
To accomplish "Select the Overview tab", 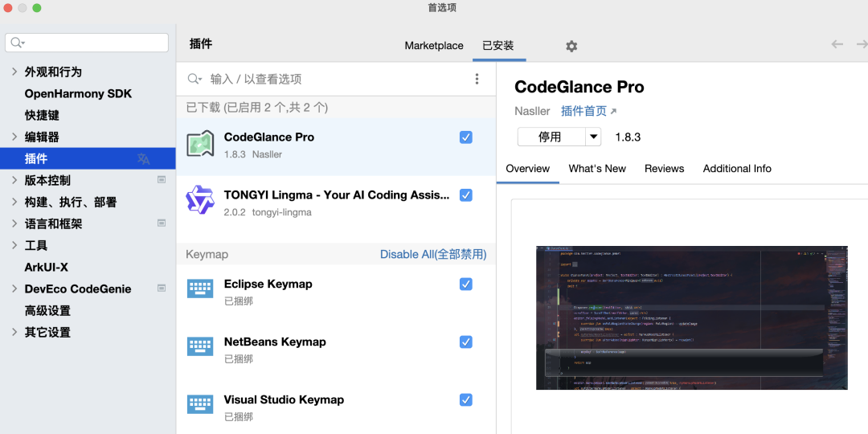I will pos(527,168).
